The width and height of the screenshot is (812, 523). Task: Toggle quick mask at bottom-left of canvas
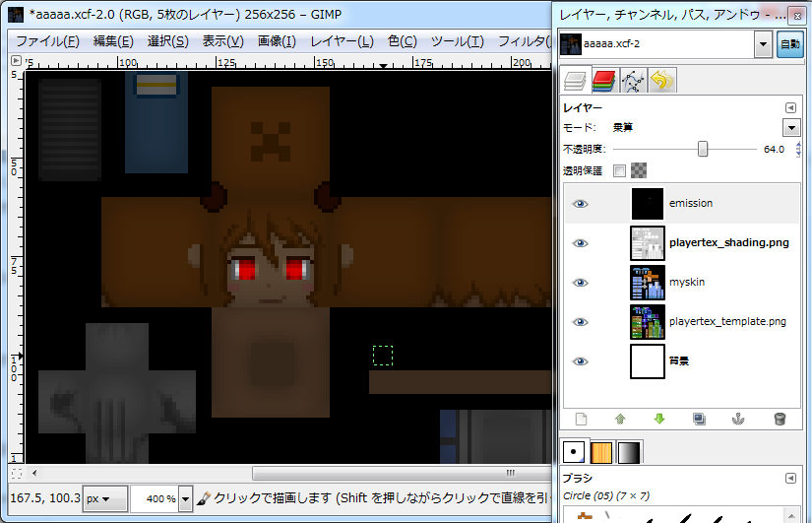[x=17, y=473]
